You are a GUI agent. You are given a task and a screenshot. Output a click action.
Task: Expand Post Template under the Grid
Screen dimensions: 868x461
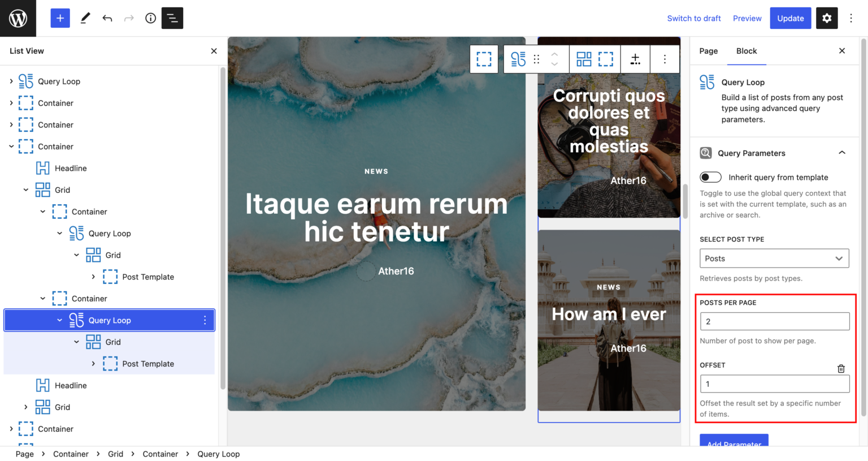94,364
